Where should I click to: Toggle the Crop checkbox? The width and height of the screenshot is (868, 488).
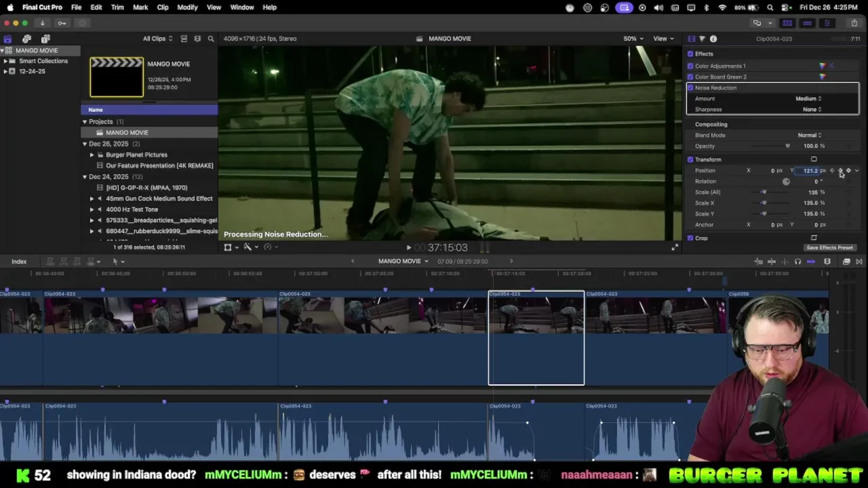coord(690,238)
